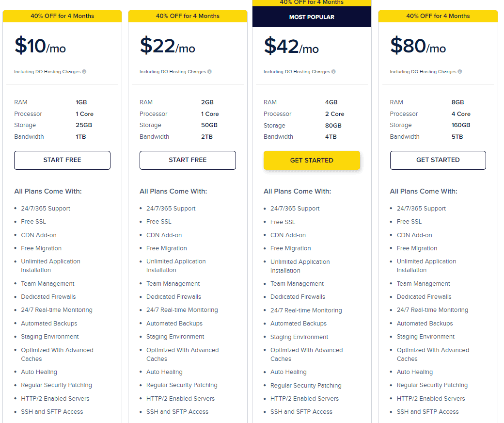
Task: Click the 40% OFF banner above $10 plan
Action: [62, 16]
